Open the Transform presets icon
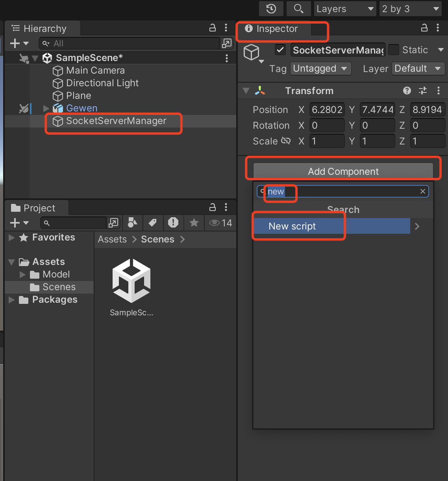Image resolution: width=448 pixels, height=481 pixels. tap(423, 91)
